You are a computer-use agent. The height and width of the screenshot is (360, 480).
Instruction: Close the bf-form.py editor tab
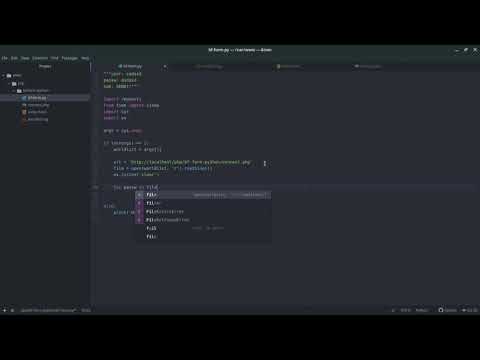(x=165, y=67)
